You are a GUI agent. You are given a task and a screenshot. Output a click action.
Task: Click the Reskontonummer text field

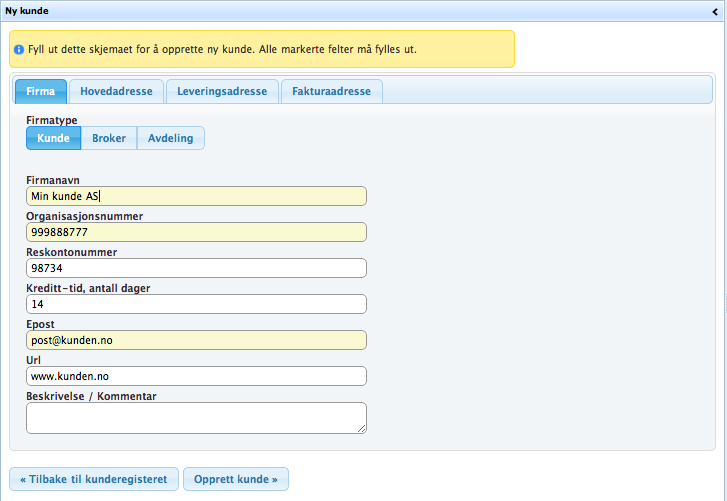(x=196, y=268)
